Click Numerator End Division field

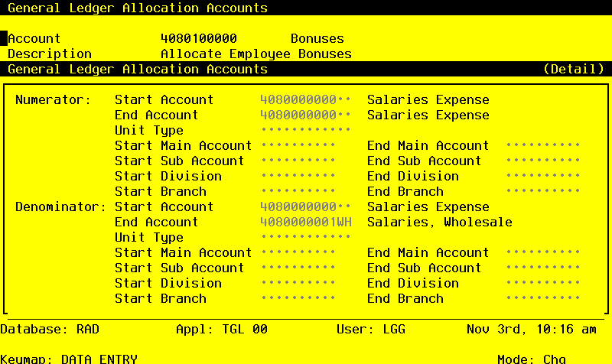[x=543, y=176]
